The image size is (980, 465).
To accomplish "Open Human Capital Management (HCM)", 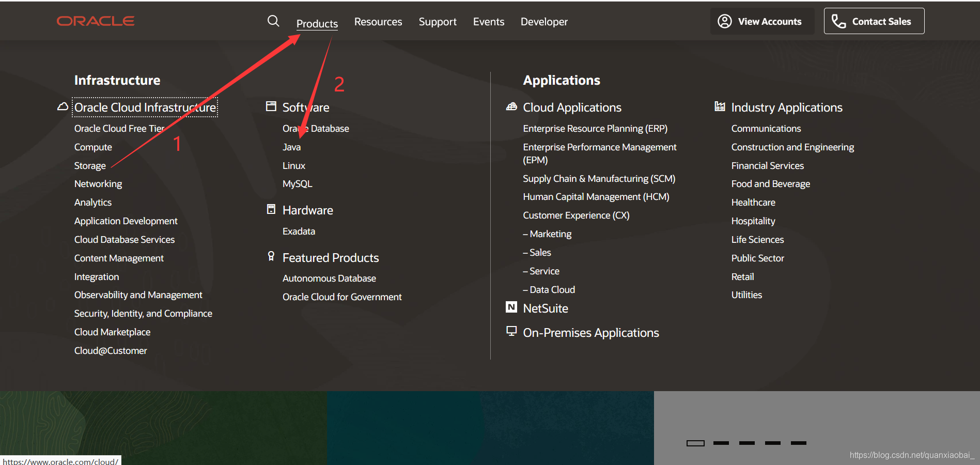I will tap(596, 197).
